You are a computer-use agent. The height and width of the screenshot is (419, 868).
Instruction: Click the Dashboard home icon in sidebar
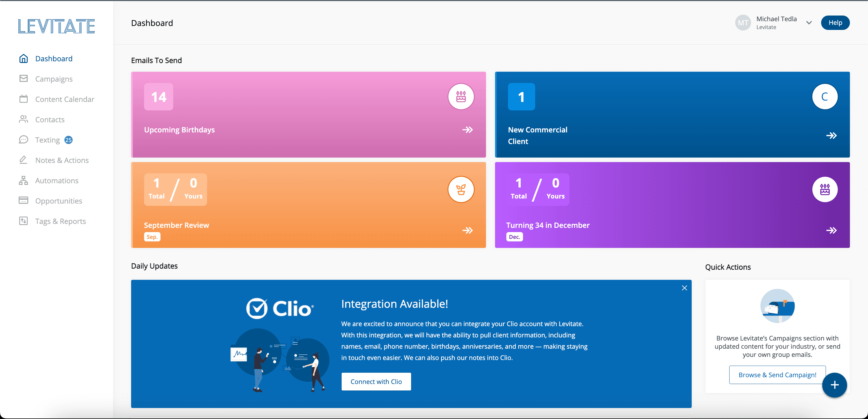point(23,59)
